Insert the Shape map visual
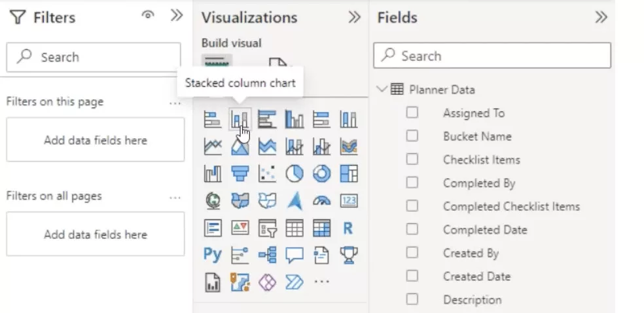 (267, 200)
